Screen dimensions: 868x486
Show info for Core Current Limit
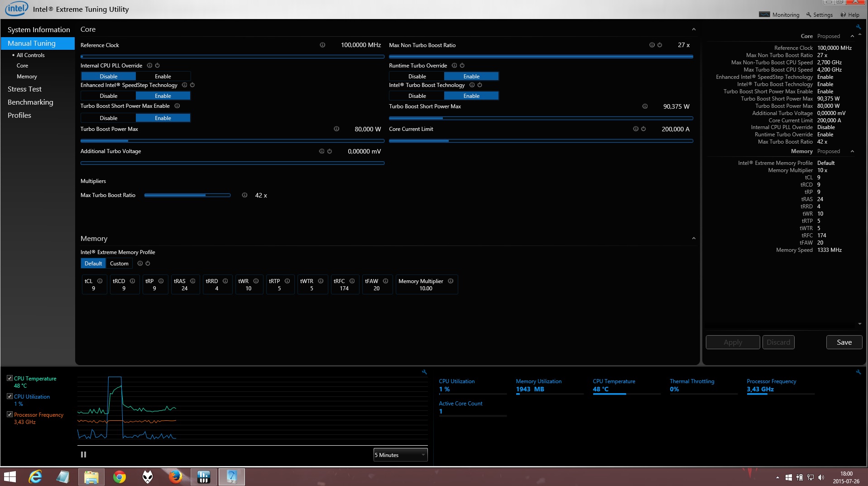(x=635, y=129)
